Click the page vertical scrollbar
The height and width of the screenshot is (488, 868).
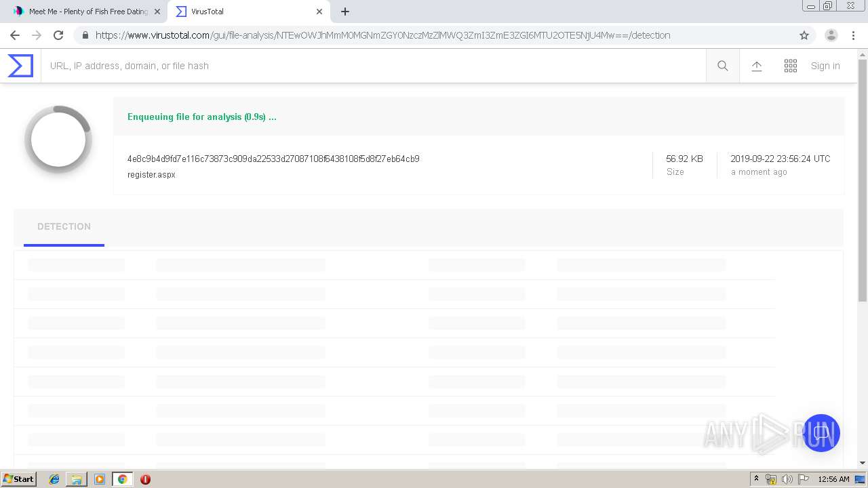point(863,180)
